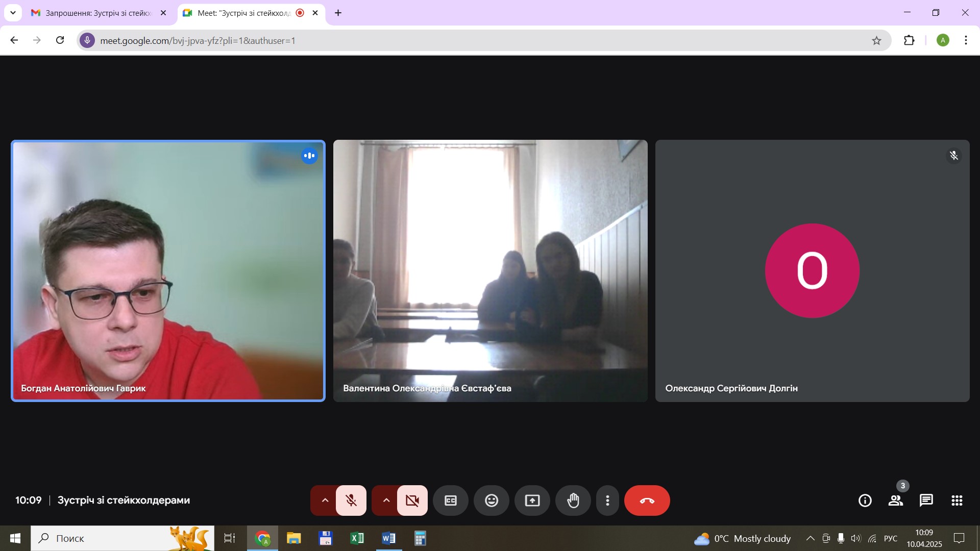This screenshot has height=551, width=980.
Task: Open a new browser tab
Action: point(338,13)
